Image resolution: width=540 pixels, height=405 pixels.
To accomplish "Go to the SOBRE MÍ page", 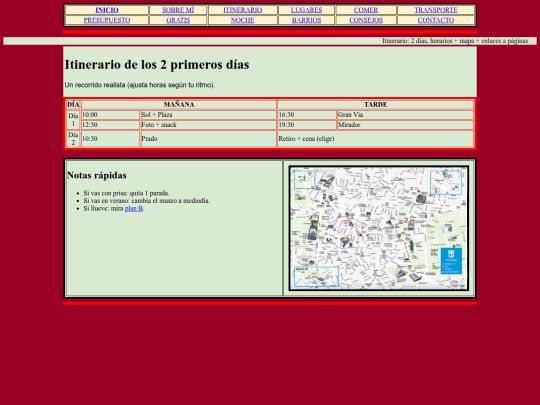I will pos(178,10).
